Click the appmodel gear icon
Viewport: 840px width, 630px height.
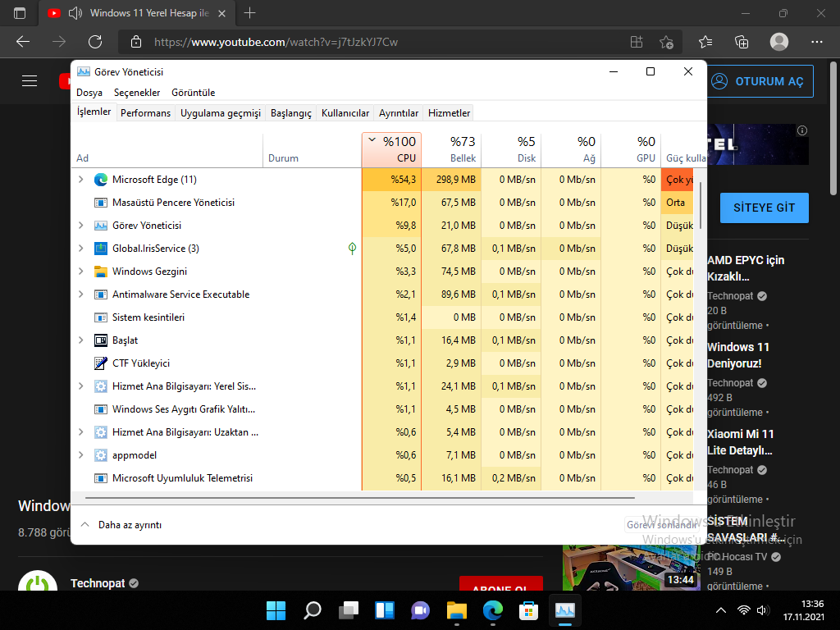point(101,455)
